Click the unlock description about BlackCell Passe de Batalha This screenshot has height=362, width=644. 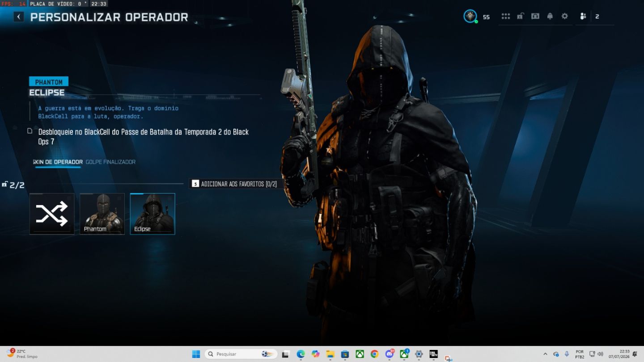point(143,136)
